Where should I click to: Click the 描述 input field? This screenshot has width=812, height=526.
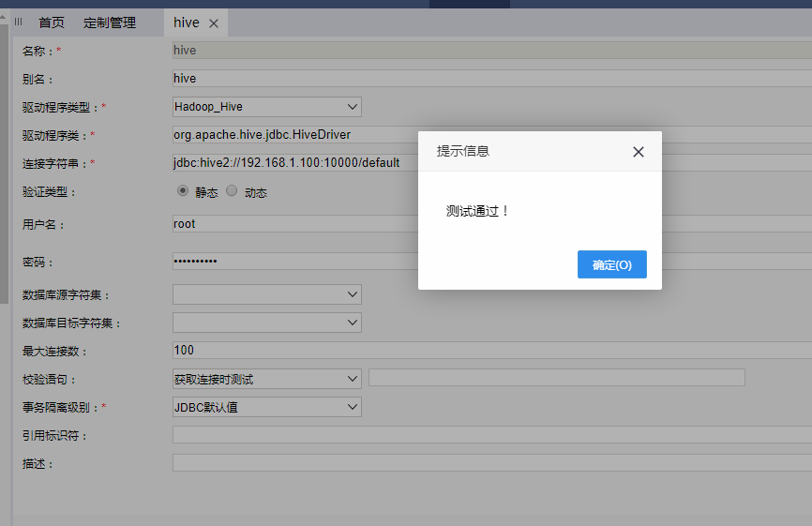(x=492, y=463)
